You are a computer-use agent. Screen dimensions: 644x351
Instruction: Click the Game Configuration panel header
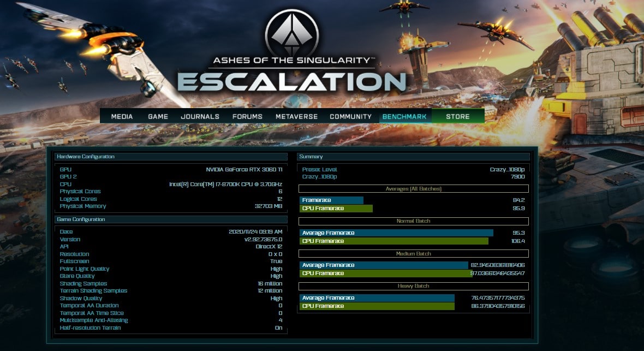(171, 219)
